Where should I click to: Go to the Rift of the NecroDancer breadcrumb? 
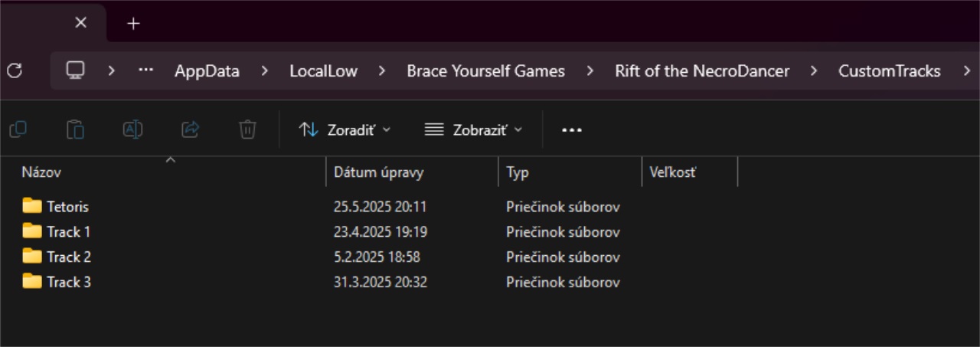tap(702, 71)
